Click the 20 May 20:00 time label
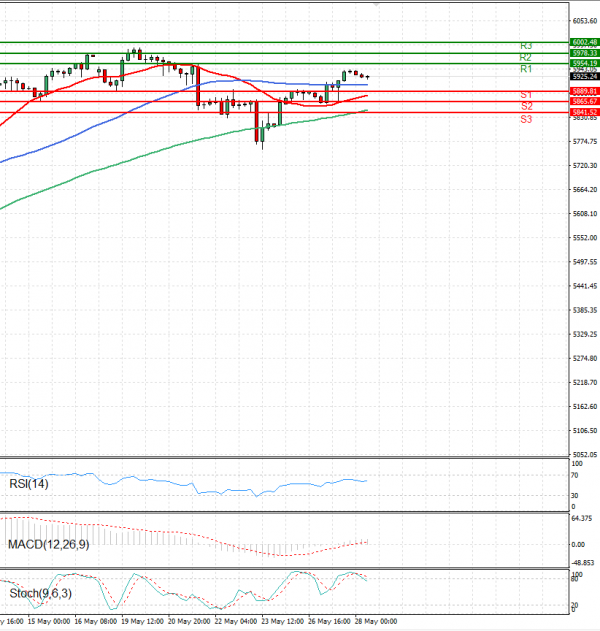Viewport: 600px width, 631px height. (189, 622)
